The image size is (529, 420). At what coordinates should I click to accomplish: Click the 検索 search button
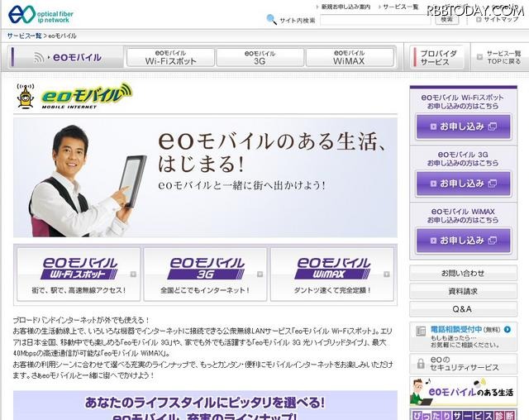(x=447, y=19)
